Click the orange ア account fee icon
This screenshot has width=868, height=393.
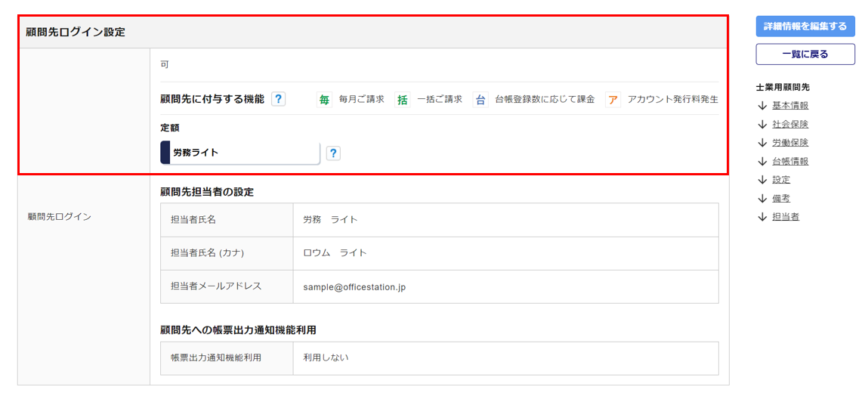tap(613, 101)
